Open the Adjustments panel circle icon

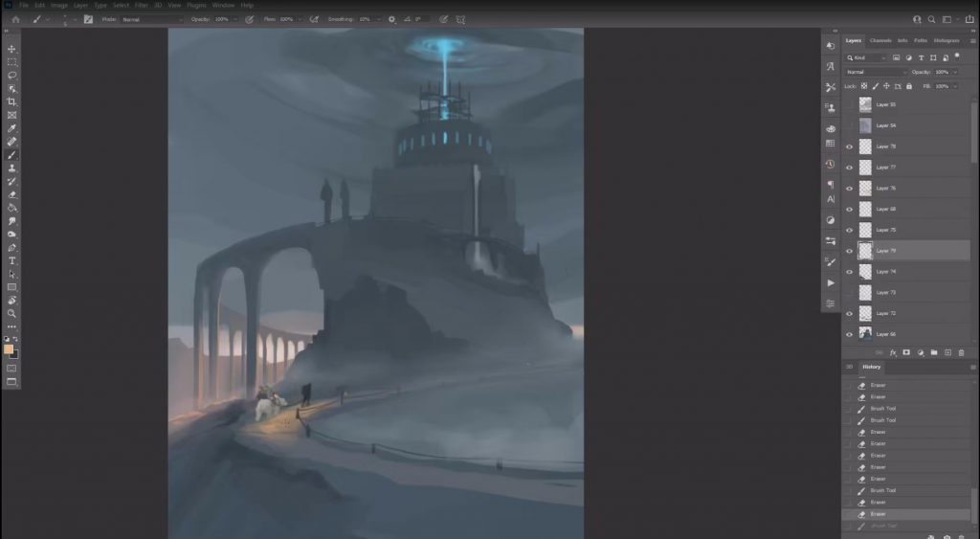click(830, 220)
